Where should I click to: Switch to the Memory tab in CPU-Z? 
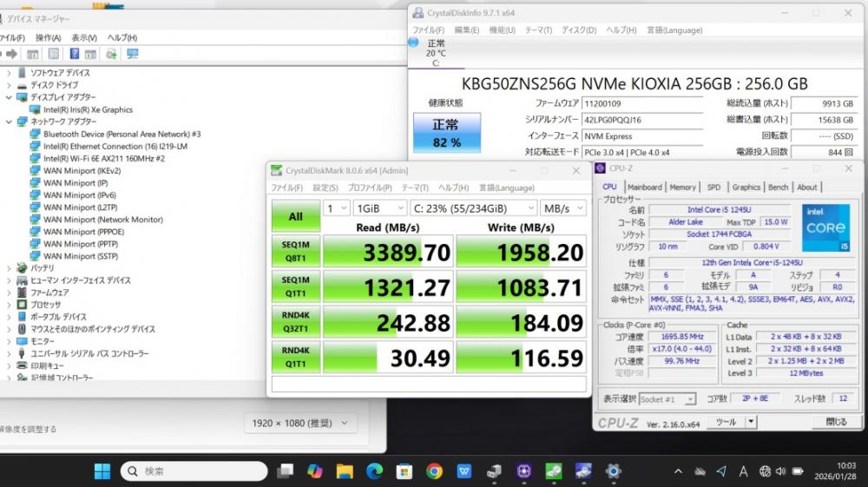pyautogui.click(x=682, y=187)
